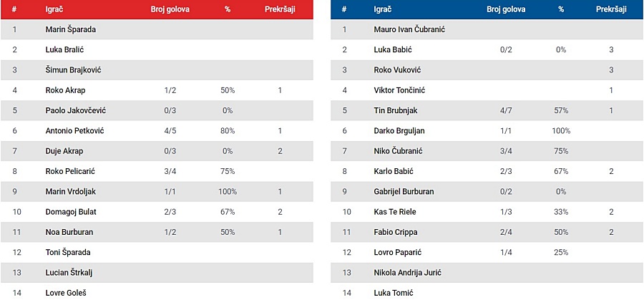Open Roko Pelicarić player entry
The height and width of the screenshot is (300, 644).
tap(70, 171)
